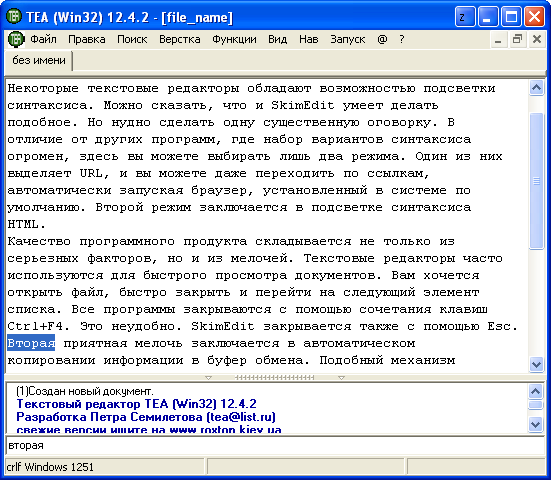Click the editor vertical scrollbar thumb
Viewport: 551px width, 480px height.
pos(536,181)
